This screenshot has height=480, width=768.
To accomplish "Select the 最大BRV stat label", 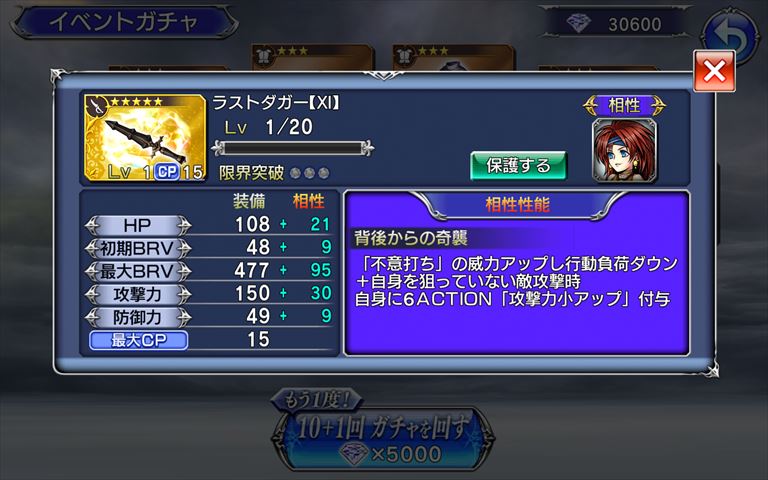I will coord(138,271).
